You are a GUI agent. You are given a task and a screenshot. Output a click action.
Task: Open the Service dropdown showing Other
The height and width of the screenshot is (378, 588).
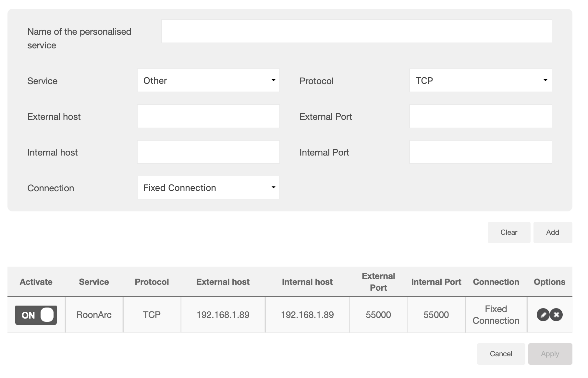pyautogui.click(x=208, y=80)
